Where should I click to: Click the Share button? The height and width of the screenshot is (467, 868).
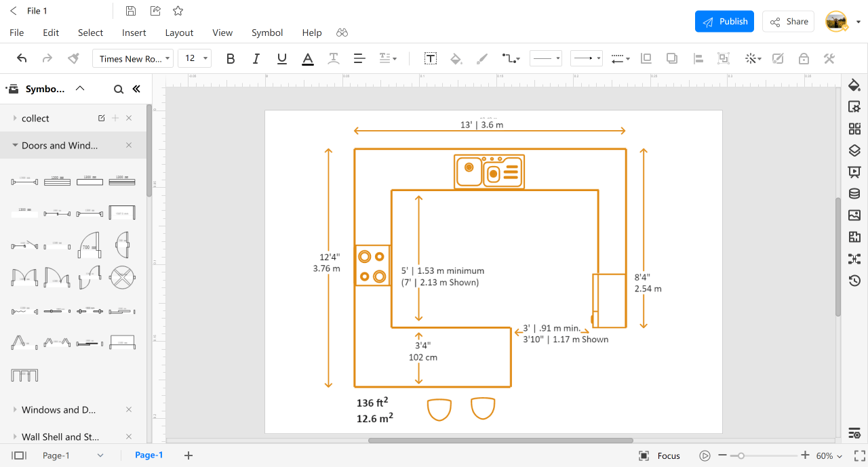click(x=788, y=21)
